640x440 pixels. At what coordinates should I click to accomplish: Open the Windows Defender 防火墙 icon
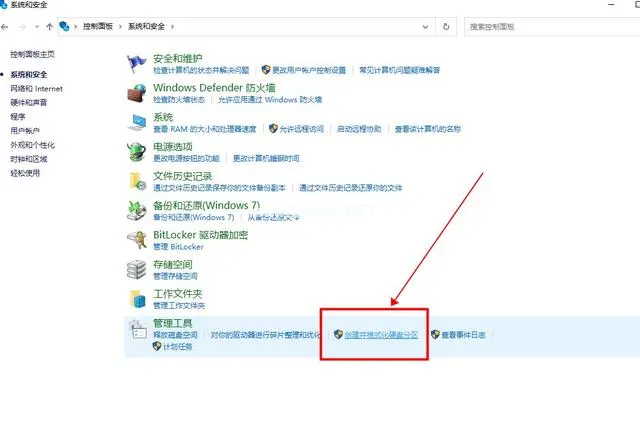137,93
